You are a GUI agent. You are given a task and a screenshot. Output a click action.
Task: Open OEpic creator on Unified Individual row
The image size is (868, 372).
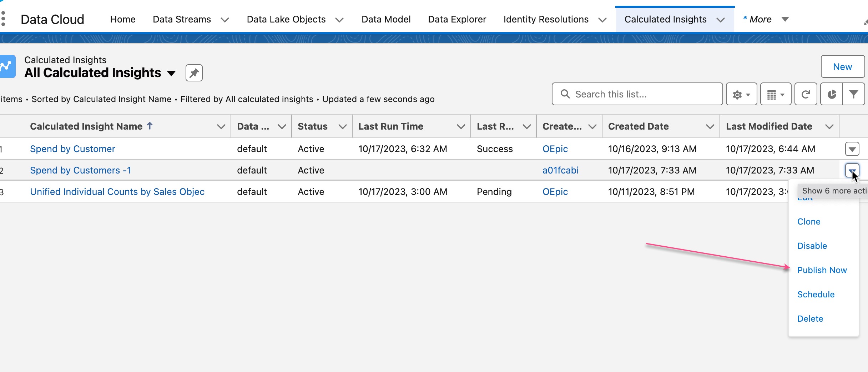pos(555,192)
